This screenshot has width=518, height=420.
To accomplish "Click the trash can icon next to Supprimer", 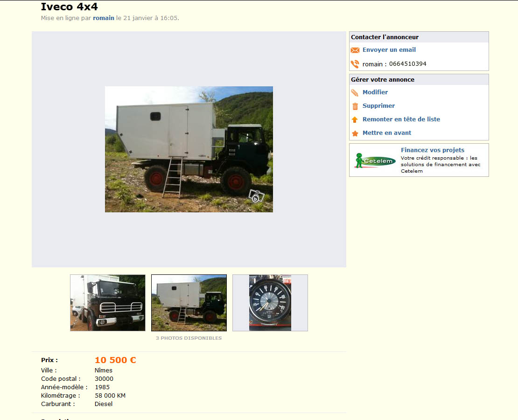I will click(355, 106).
